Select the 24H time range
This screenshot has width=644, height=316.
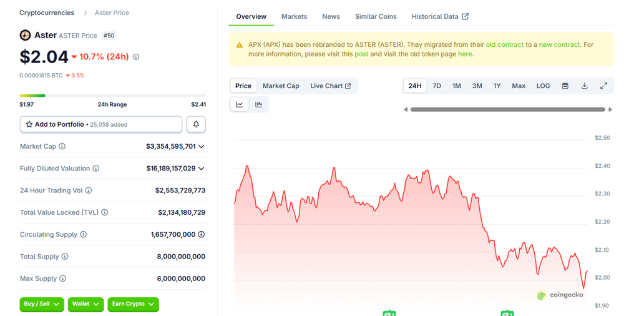[x=415, y=86]
